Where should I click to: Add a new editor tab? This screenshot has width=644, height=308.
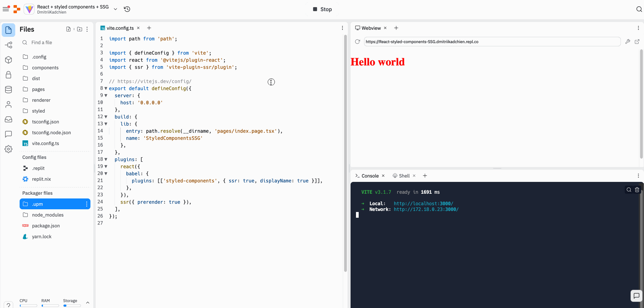point(149,28)
